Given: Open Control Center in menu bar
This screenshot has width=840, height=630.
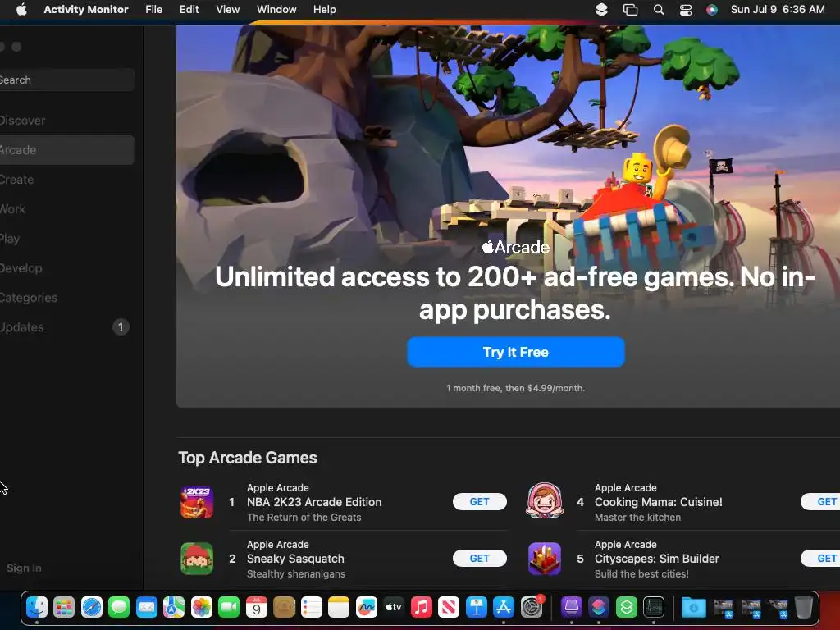Looking at the screenshot, I should [x=686, y=9].
